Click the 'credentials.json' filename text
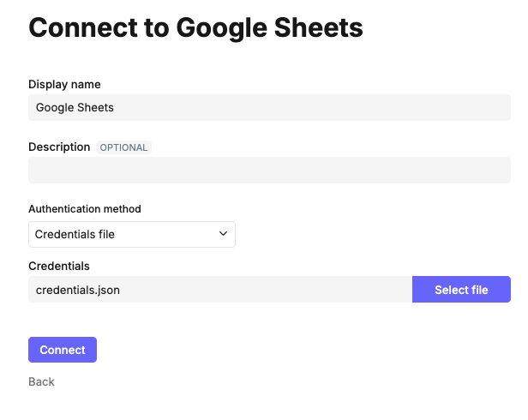Viewport: 528px width, 420px height. click(x=78, y=290)
